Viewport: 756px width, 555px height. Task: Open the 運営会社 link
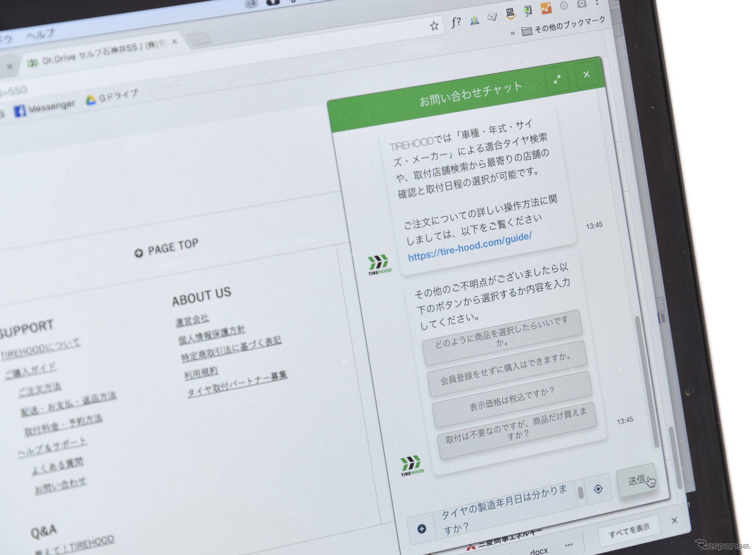[x=192, y=320]
